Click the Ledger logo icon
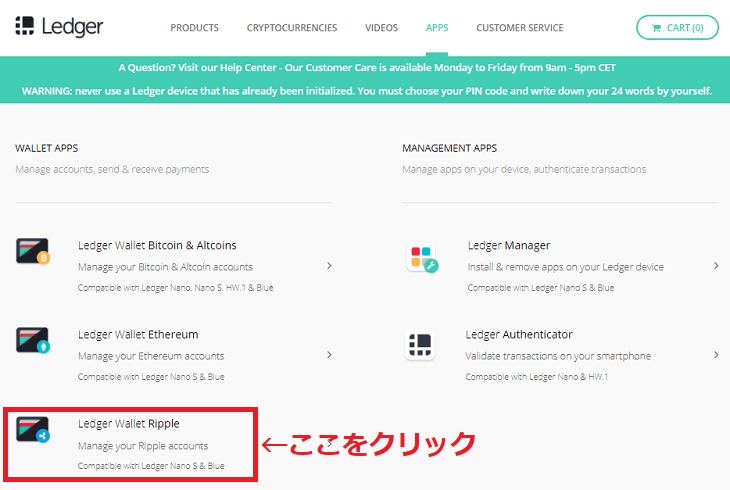The image size is (730, 490). click(25, 26)
